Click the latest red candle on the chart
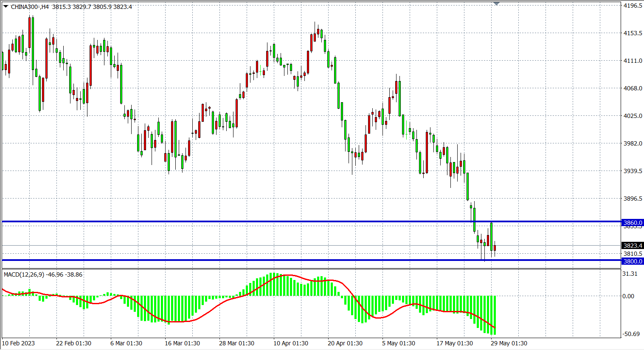644x350 pixels. [495, 248]
